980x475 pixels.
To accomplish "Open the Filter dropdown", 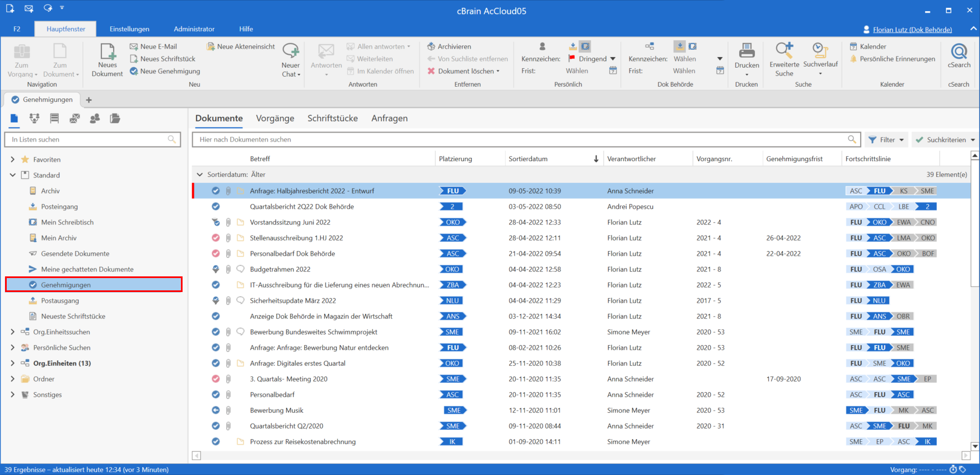I will click(x=886, y=140).
